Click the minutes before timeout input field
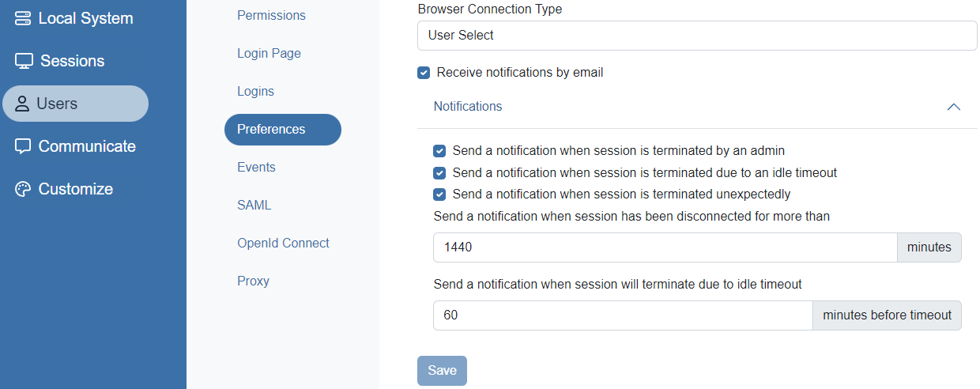 (x=622, y=315)
